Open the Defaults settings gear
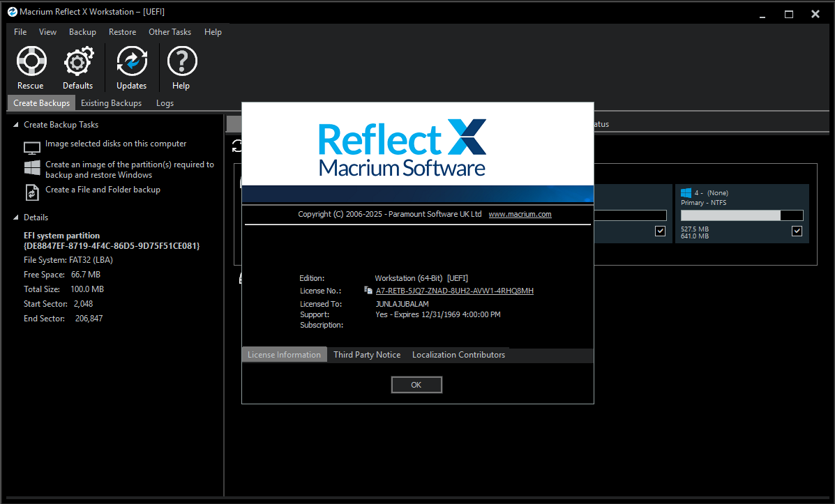Screen dimensions: 835x504 tap(77, 68)
